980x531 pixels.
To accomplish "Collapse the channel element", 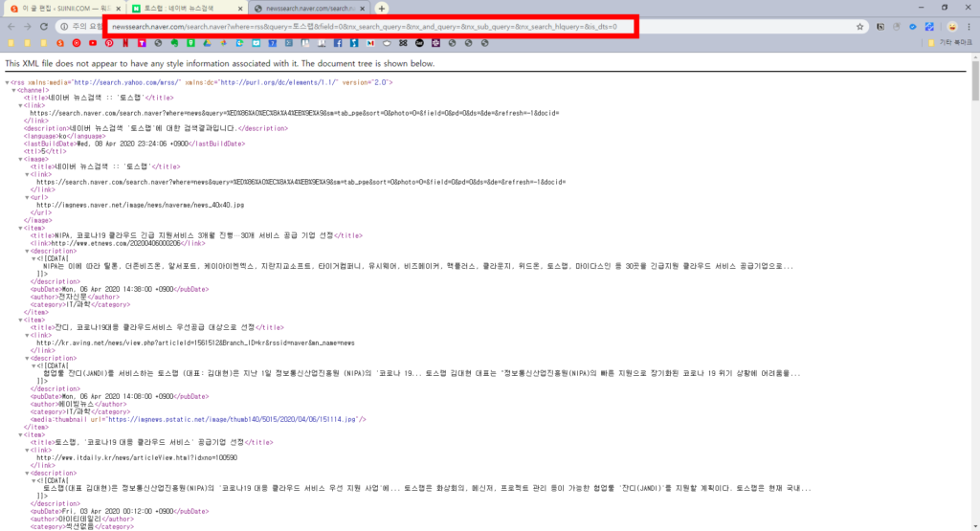I will pos(13,91).
